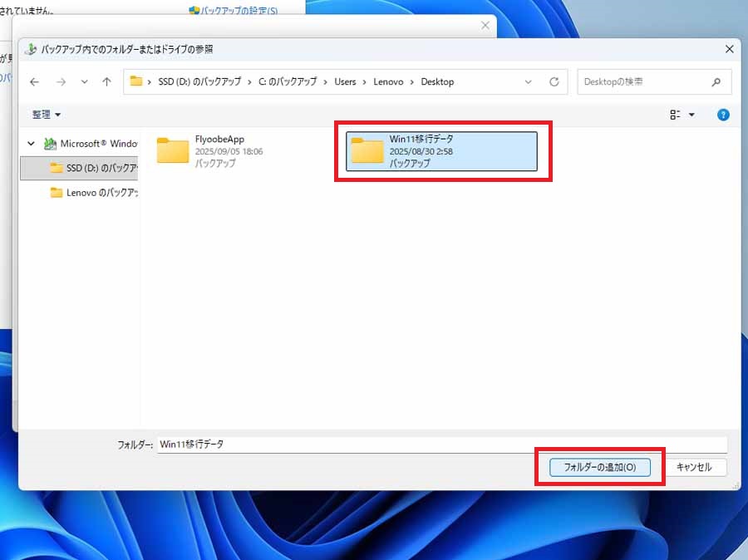748x560 pixels.
Task: Select 'SSD (D:) のバックアップ' breadcrumb
Action: coord(199,81)
